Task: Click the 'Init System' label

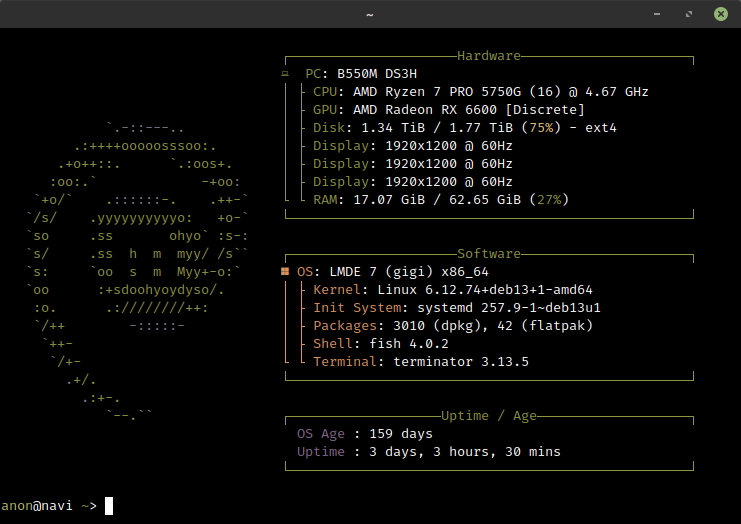Action: click(x=357, y=308)
